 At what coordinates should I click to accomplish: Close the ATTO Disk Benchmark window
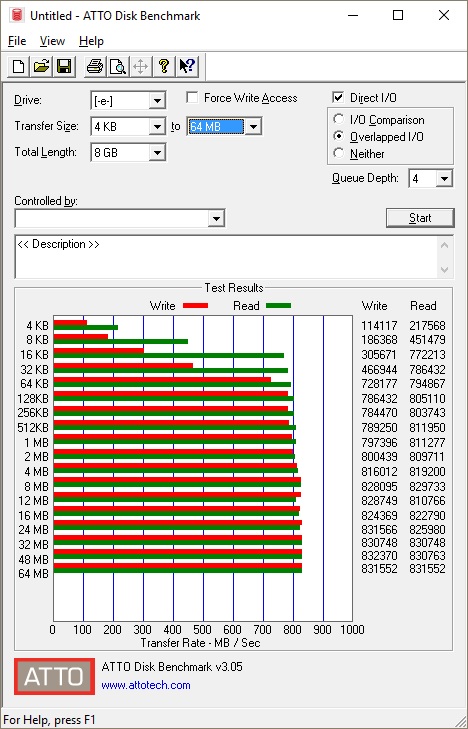click(444, 15)
